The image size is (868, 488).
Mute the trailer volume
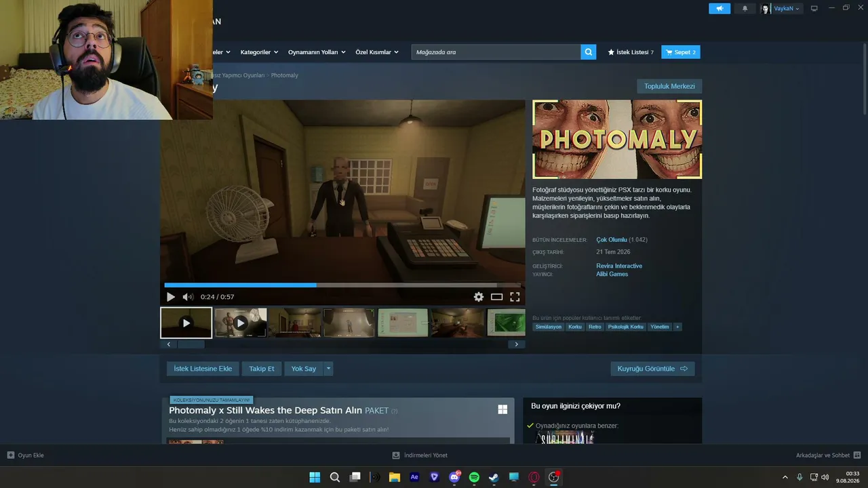tap(188, 297)
